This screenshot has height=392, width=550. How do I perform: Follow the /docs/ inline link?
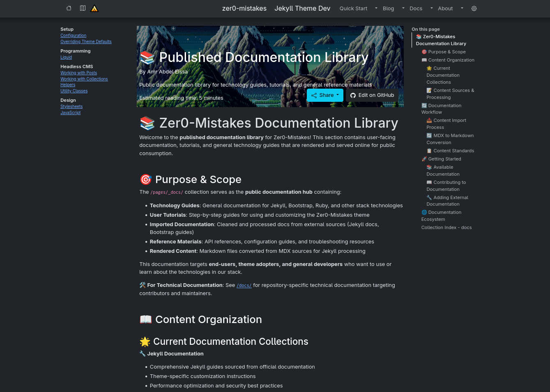244,285
